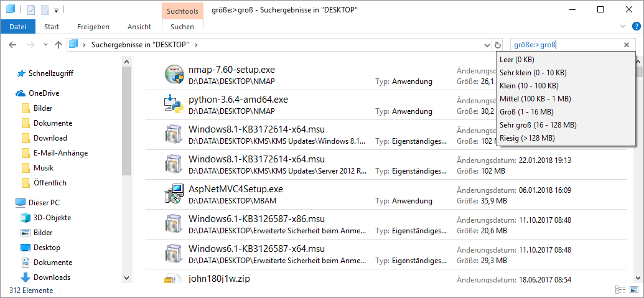The width and height of the screenshot is (644, 298).
Task: Open the ribbon help question mark
Action: (x=636, y=26)
